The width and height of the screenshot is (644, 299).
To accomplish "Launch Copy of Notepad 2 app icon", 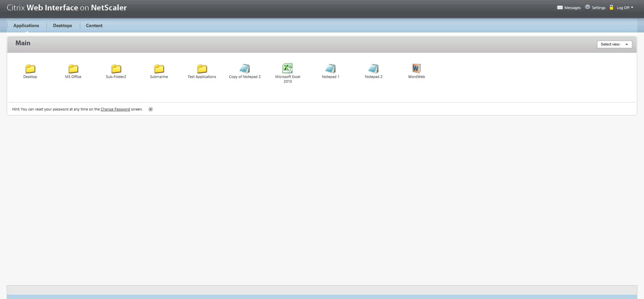I will point(245,68).
